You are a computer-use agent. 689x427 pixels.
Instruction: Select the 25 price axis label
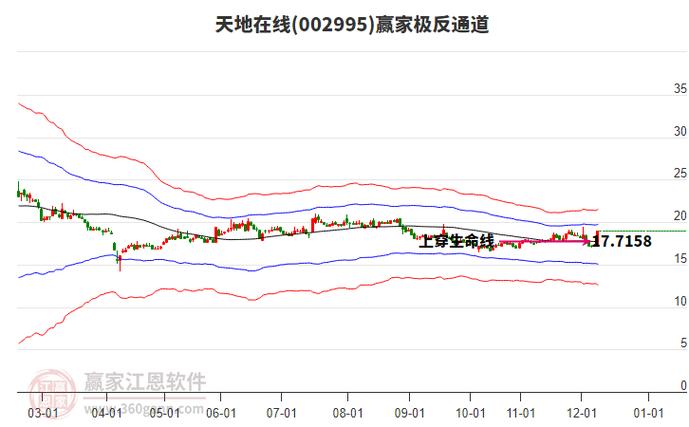678,174
